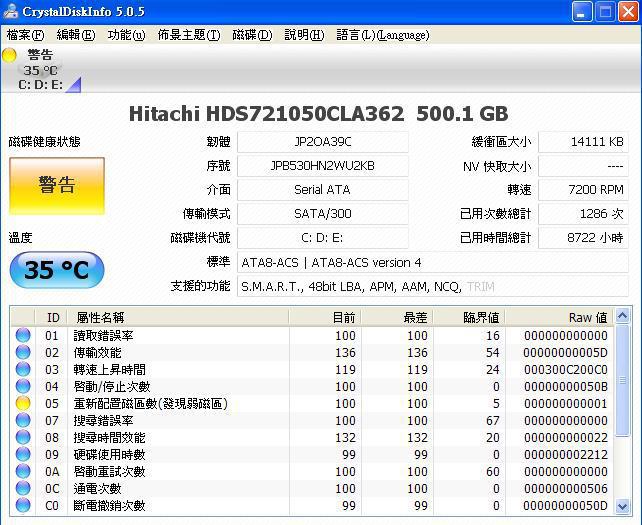Click the drive letter field C: D: E:
The image size is (642, 525).
323,238
